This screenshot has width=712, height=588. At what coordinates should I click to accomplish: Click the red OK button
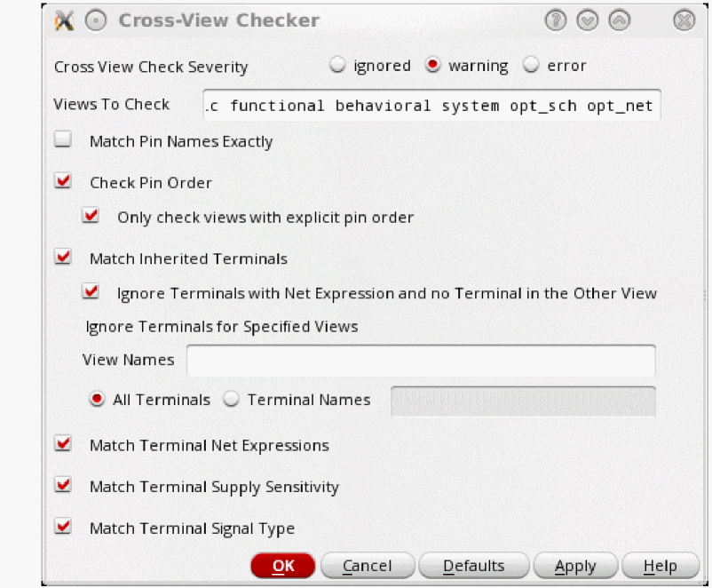point(283,566)
